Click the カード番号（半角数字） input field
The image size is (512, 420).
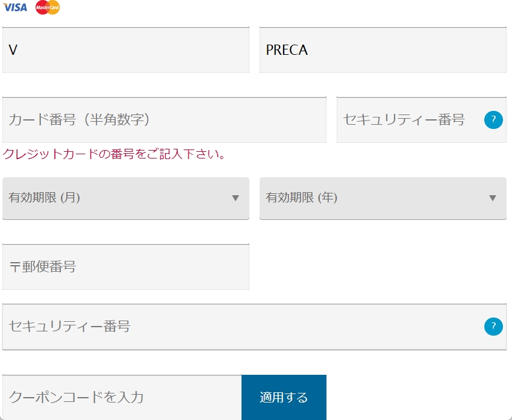point(164,120)
